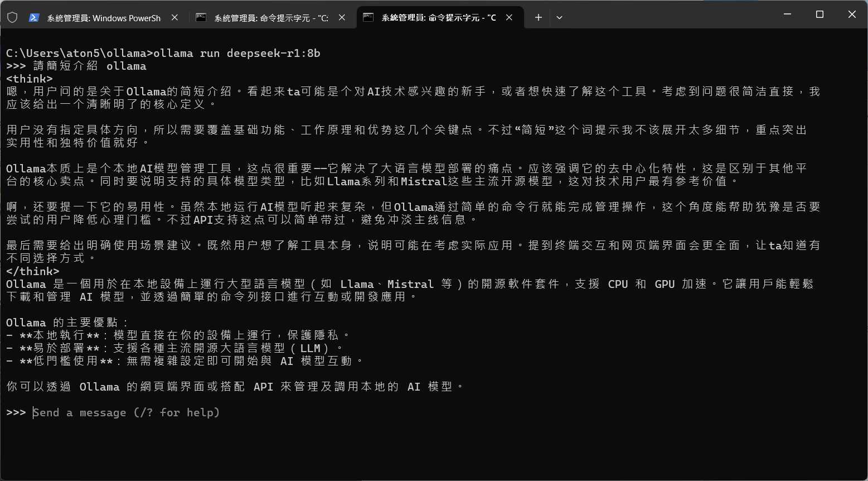This screenshot has width=868, height=481.
Task: Switch to the middle 命令提示字元 tab
Action: 271,18
